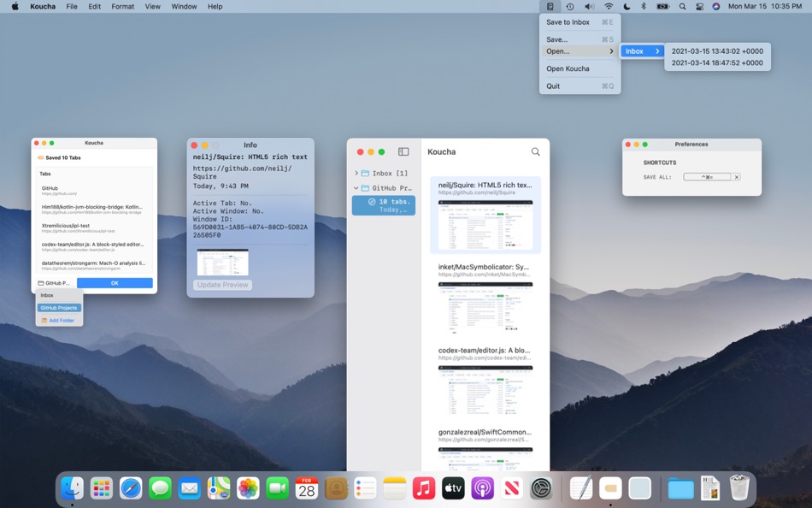Open the Apple TV app in the Dock
Image resolution: width=812 pixels, height=508 pixels.
453,488
